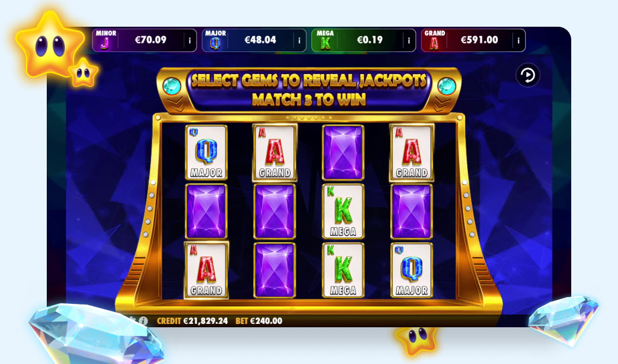Open info for the Grand jackpot

pyautogui.click(x=518, y=40)
